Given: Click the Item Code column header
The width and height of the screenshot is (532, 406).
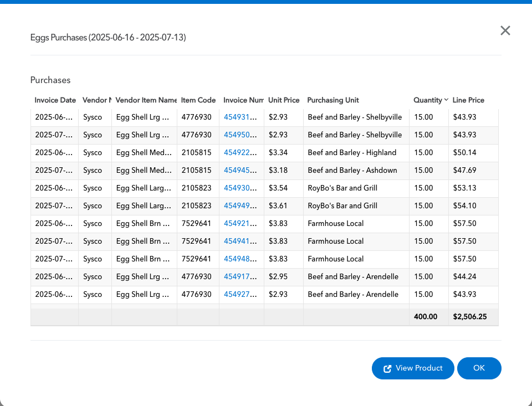Looking at the screenshot, I should tap(198, 100).
